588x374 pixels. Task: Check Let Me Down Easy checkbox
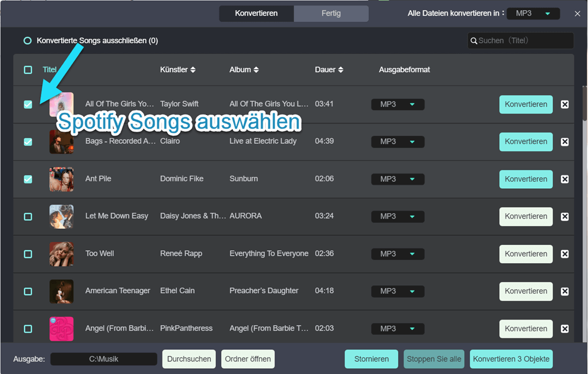pyautogui.click(x=28, y=216)
